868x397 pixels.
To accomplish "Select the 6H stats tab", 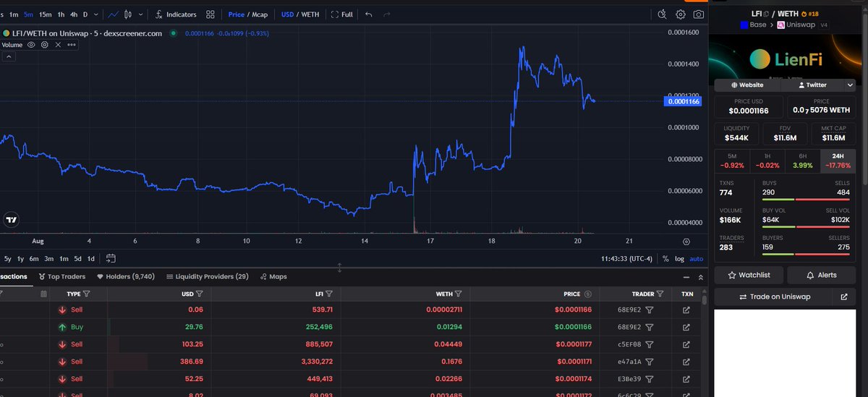I will [802, 161].
